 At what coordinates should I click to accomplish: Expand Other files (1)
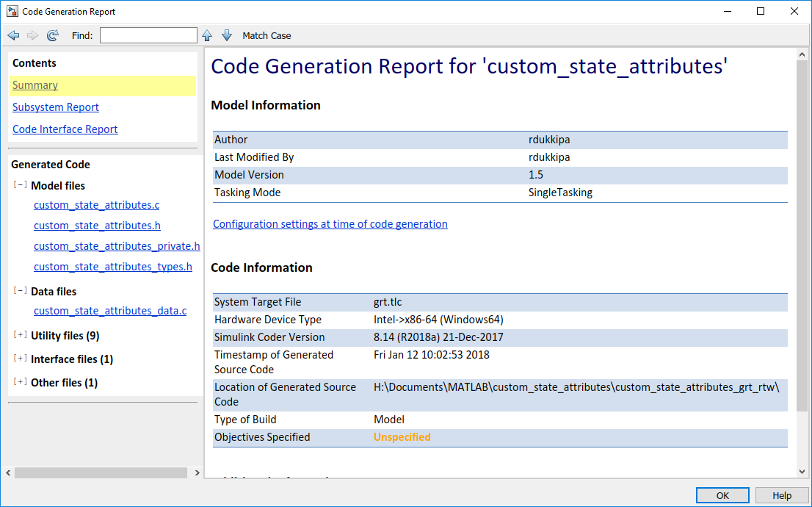(x=18, y=382)
